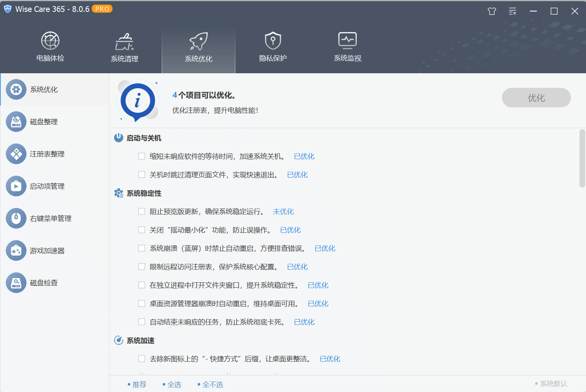The image size is (586, 392).
Task: Click the Wise Care 365 logo icon
Action: [8, 9]
